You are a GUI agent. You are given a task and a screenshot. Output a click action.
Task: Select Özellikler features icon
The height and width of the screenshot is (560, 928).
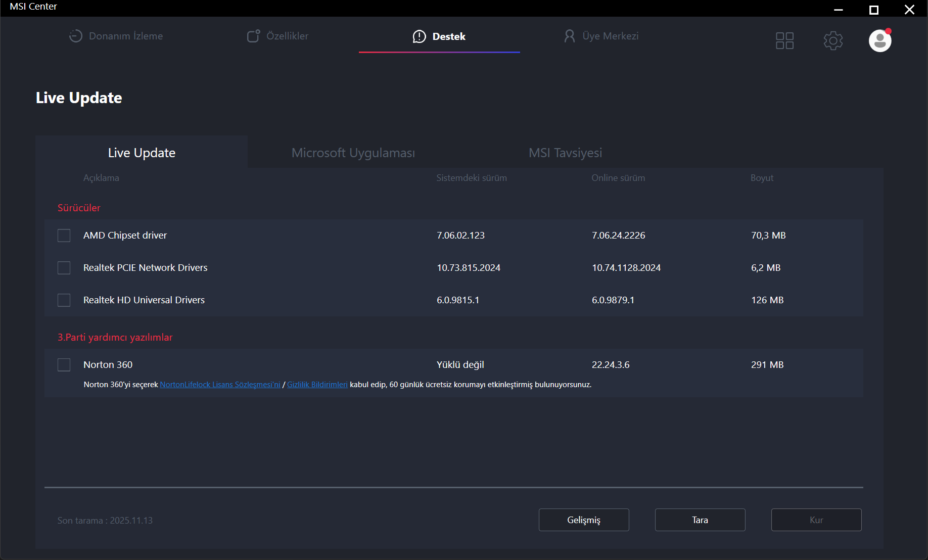coord(253,36)
